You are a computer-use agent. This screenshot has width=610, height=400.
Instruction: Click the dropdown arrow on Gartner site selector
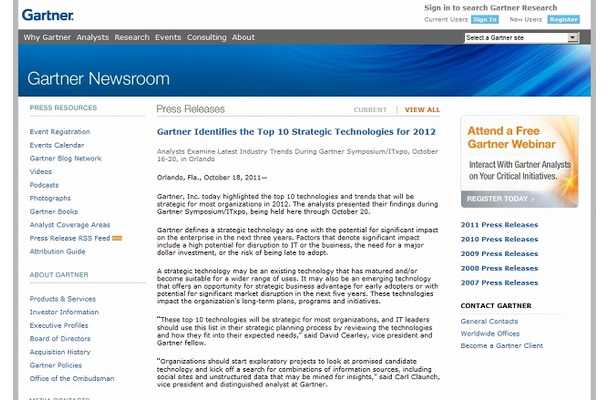pyautogui.click(x=573, y=38)
